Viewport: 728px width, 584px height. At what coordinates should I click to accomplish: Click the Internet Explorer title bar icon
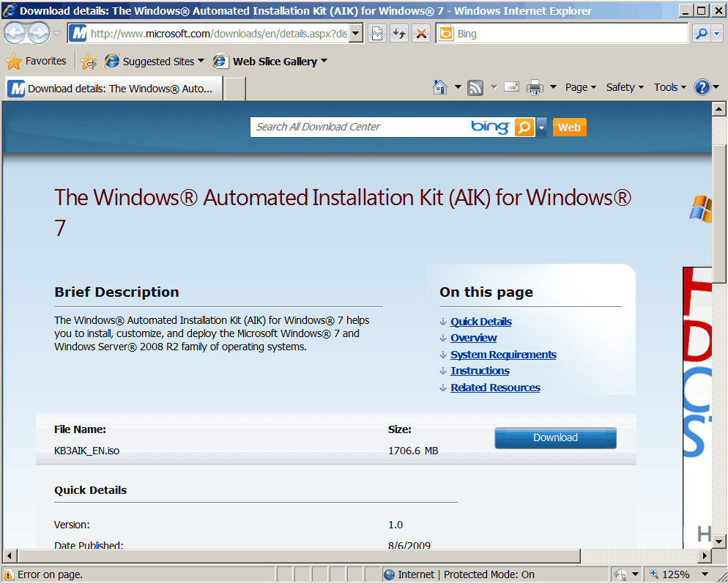(10, 10)
